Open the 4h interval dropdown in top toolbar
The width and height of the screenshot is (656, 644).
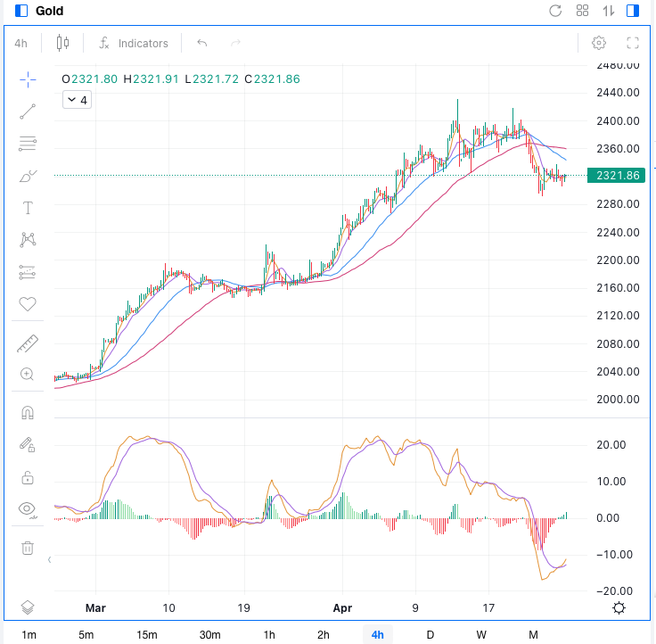click(x=21, y=43)
